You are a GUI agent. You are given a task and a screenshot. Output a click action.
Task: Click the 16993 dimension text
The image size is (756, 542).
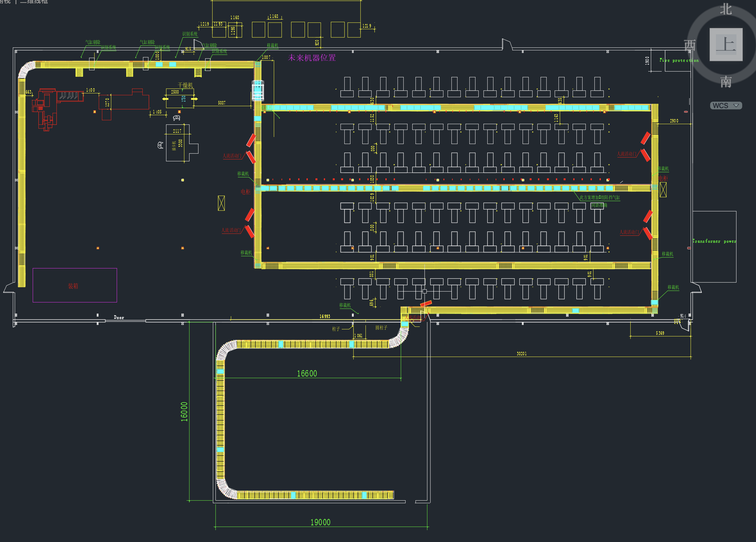coord(325,316)
